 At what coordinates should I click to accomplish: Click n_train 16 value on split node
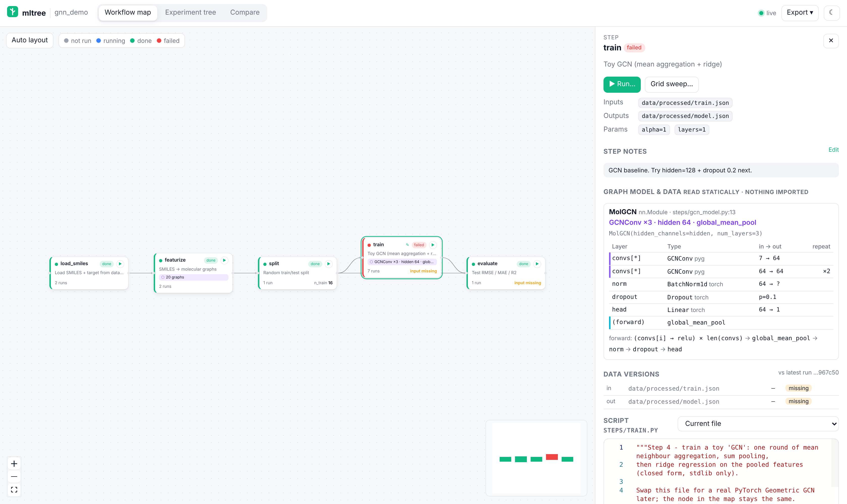pos(323,283)
